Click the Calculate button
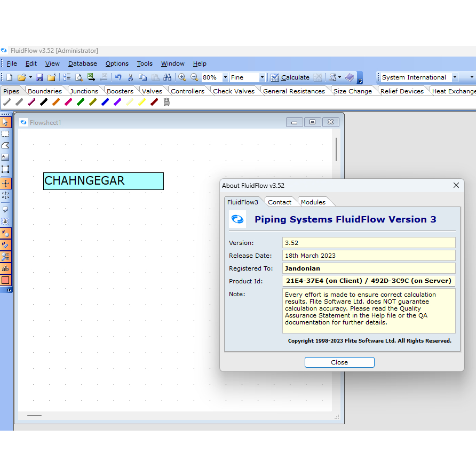476x476 pixels. (x=290, y=77)
